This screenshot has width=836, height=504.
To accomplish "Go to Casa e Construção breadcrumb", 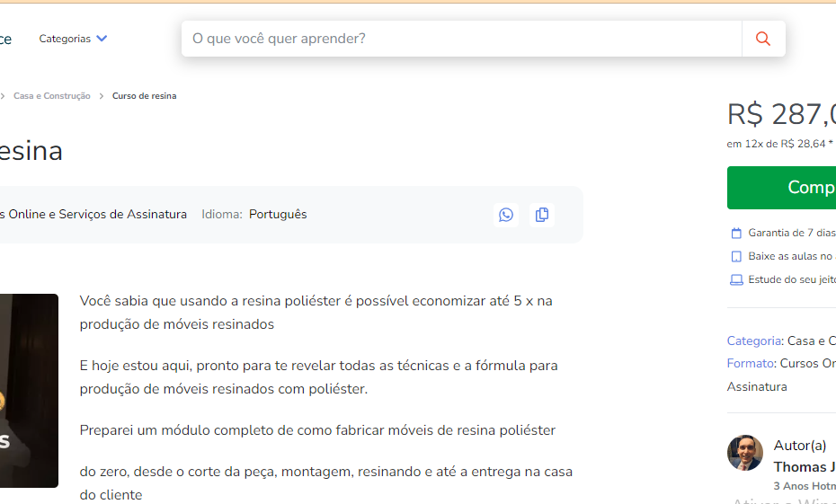I will tap(51, 96).
